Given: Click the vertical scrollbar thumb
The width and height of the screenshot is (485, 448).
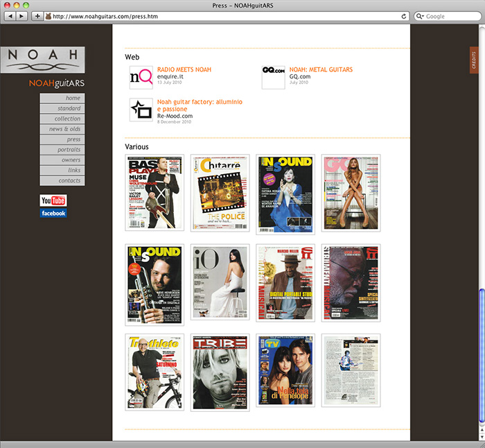Looking at the screenshot, I should pos(482,356).
